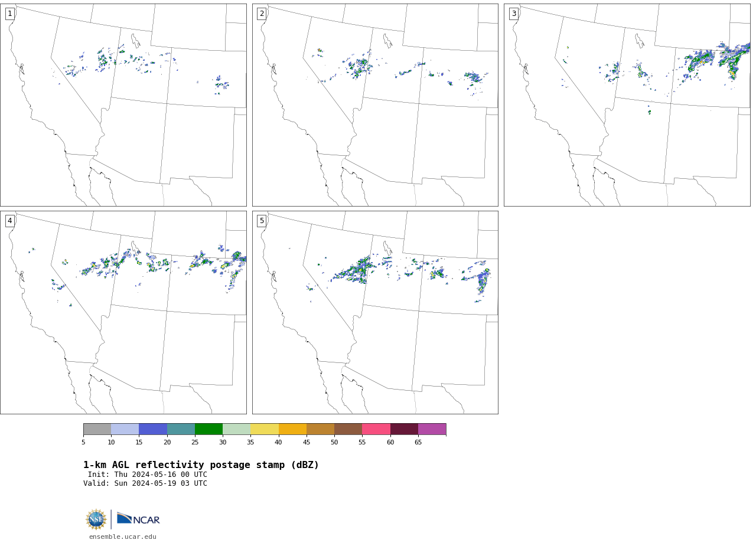
Task: Click the light blue 10-15 dBZ swatch
Action: coord(125,429)
